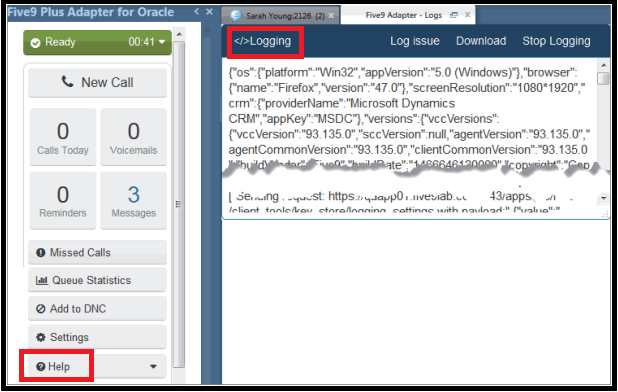Click the </>Logging header label
Image resolution: width=618 pixels, height=392 pixels.
click(262, 41)
